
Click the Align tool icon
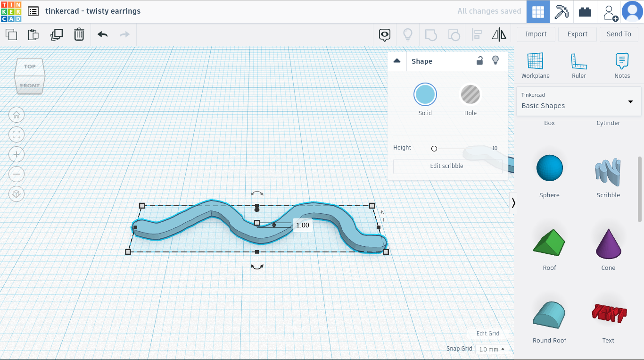pyautogui.click(x=477, y=34)
